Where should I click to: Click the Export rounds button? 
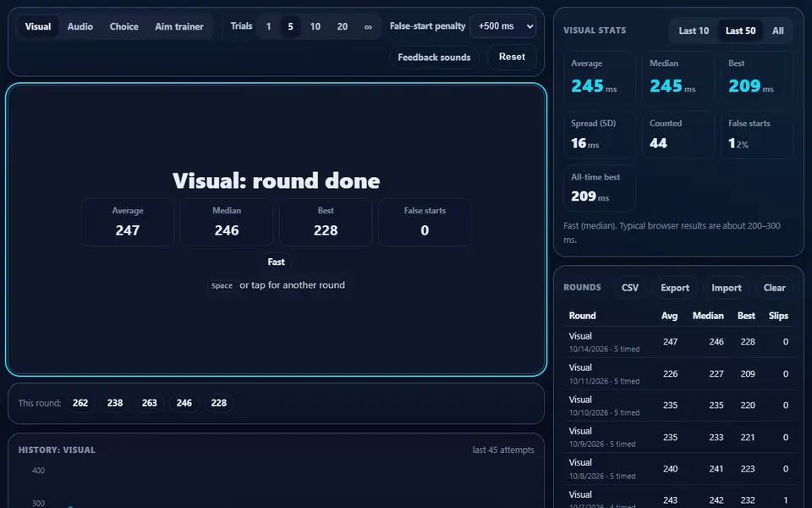(675, 288)
